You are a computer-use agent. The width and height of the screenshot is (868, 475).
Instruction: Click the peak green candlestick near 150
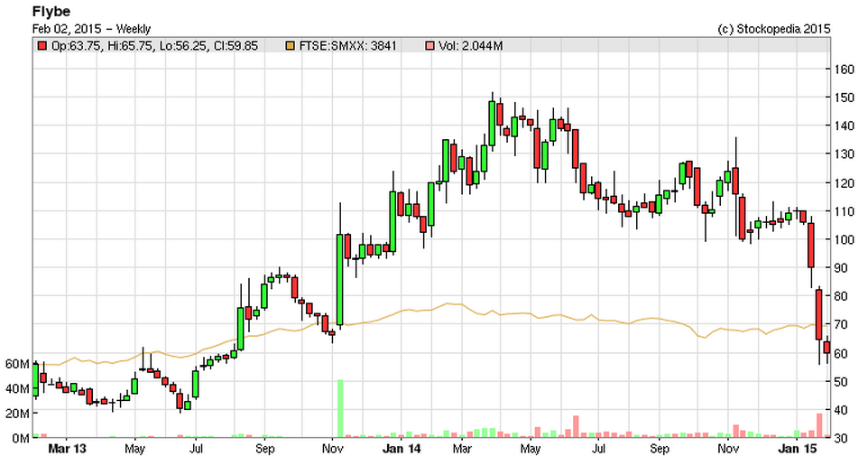(492, 123)
